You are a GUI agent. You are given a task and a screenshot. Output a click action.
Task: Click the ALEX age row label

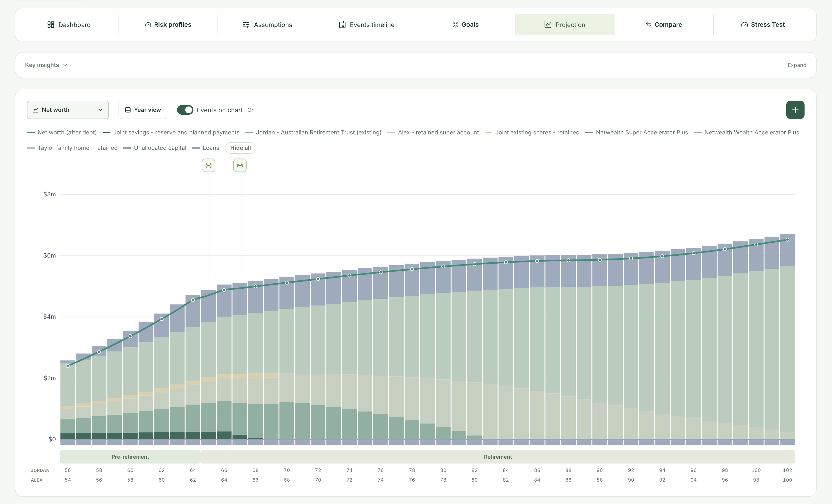tap(37, 480)
